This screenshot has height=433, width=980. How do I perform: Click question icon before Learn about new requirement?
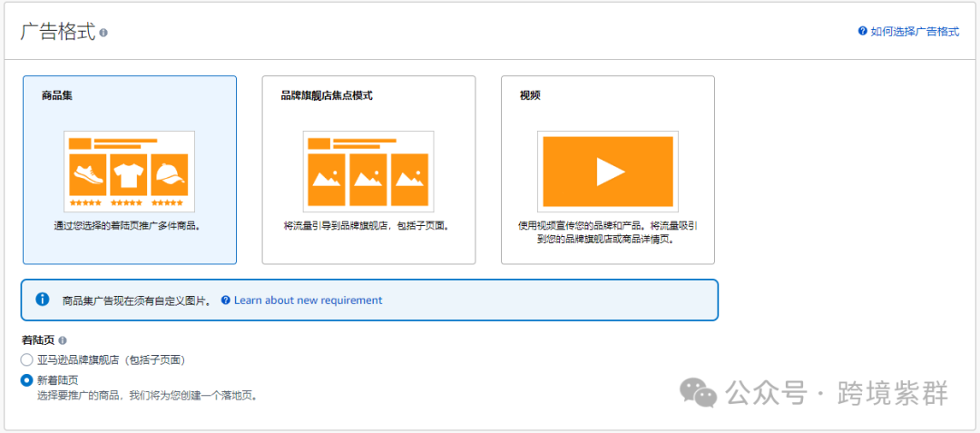tap(226, 300)
